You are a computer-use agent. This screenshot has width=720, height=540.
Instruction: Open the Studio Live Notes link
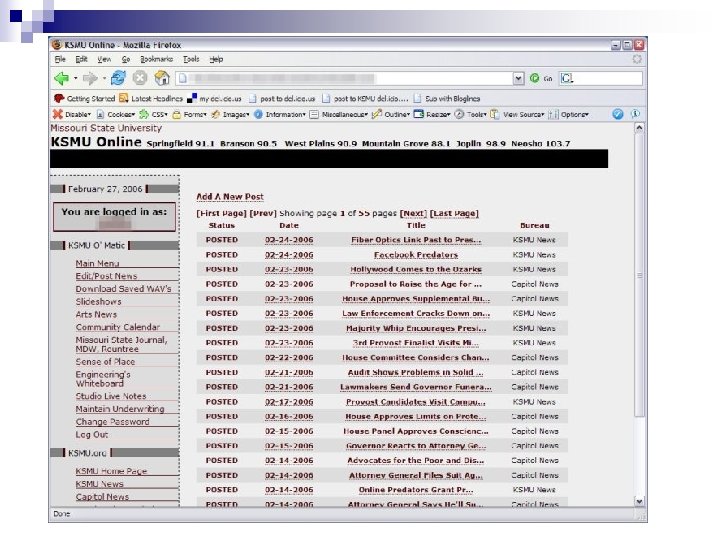click(x=111, y=396)
